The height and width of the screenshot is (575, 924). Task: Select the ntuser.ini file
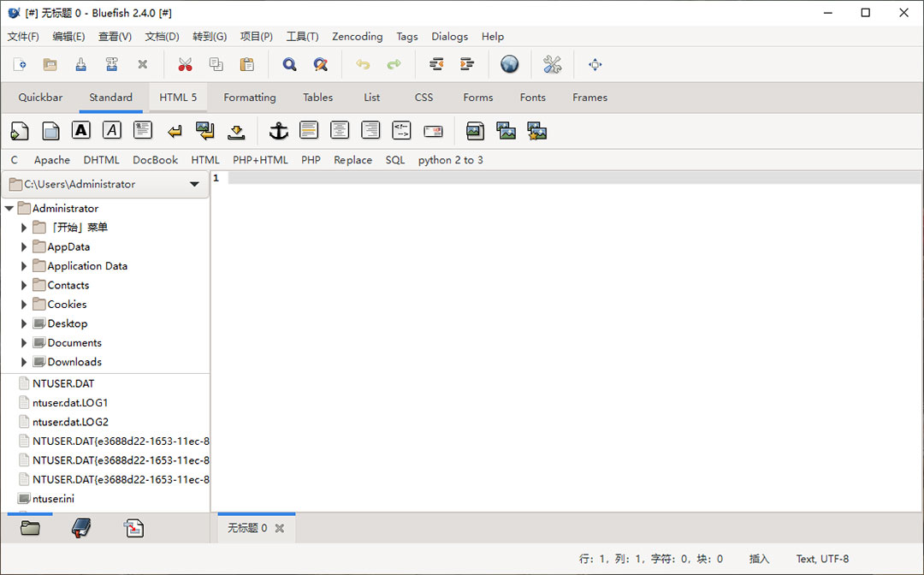pyautogui.click(x=53, y=499)
